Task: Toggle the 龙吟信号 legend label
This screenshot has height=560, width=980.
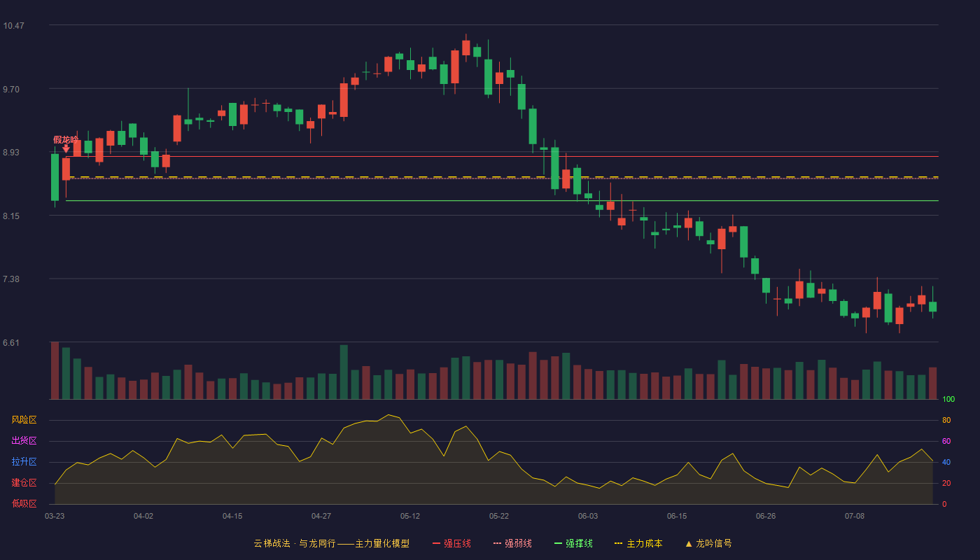Action: 714,543
